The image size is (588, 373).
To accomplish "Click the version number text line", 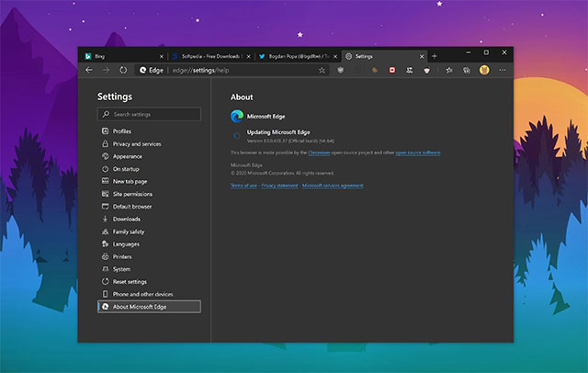I will [290, 141].
